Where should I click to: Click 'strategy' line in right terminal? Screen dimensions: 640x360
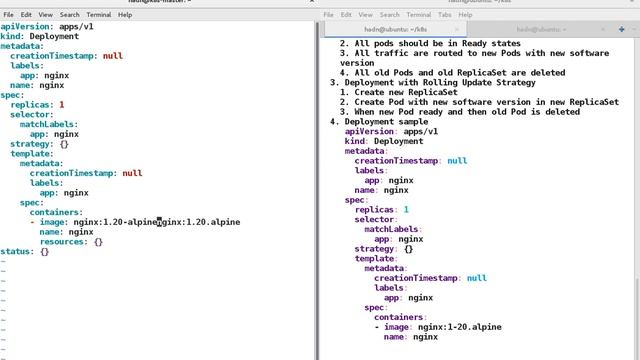(x=384, y=249)
